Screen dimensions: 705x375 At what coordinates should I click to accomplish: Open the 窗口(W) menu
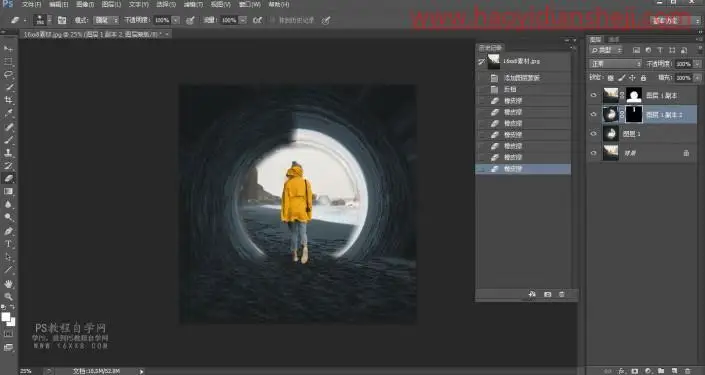point(250,4)
